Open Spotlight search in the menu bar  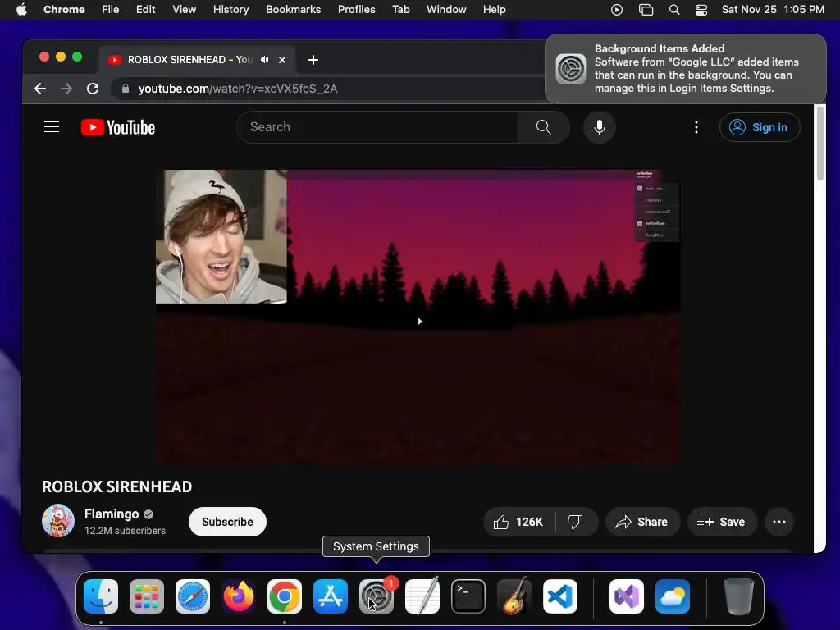[674, 10]
